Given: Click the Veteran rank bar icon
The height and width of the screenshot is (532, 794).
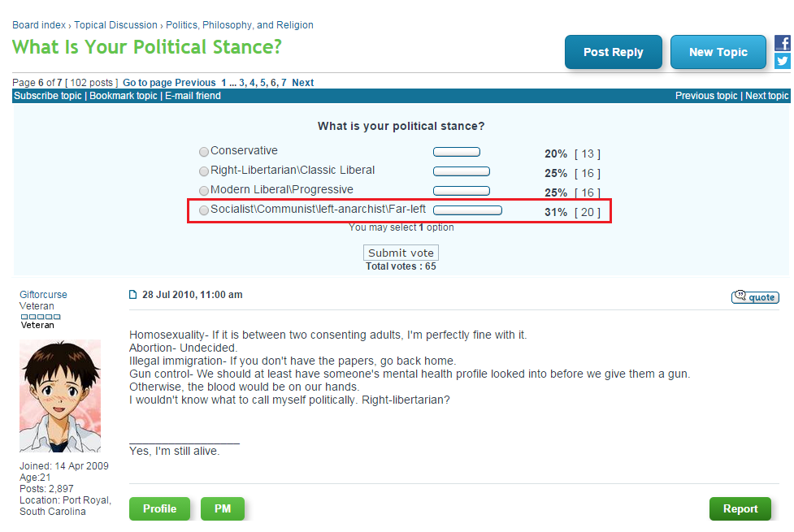Looking at the screenshot, I should (x=41, y=317).
